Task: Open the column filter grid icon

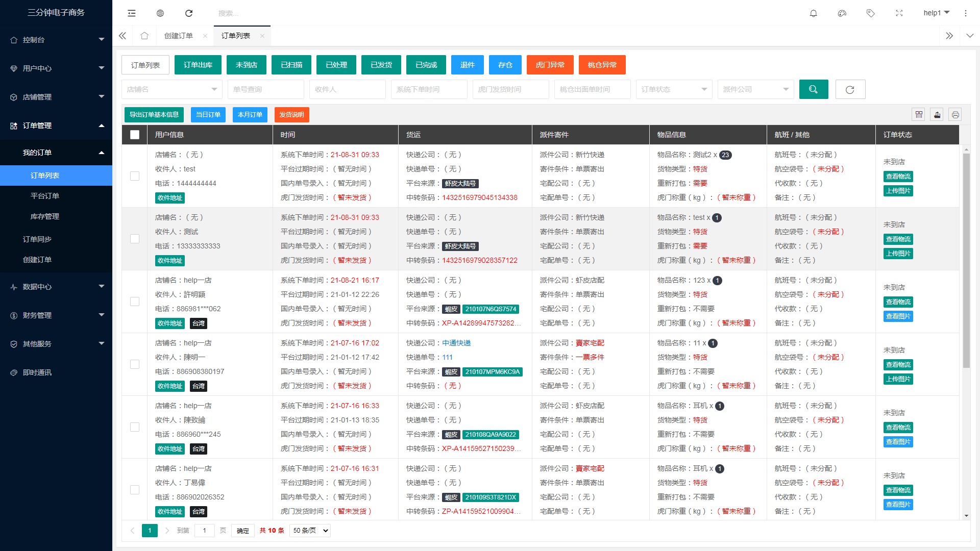Action: tap(919, 115)
